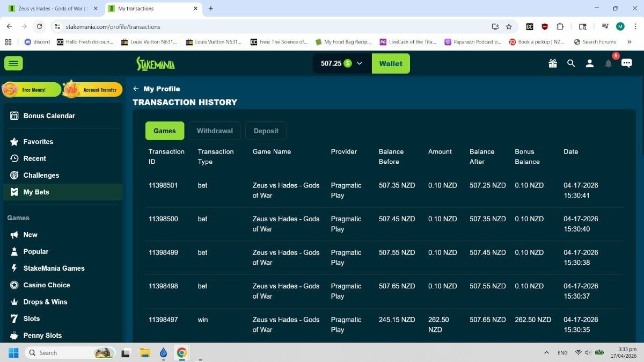Click the Free Money! banner button
This screenshot has height=362, width=644.
click(32, 90)
